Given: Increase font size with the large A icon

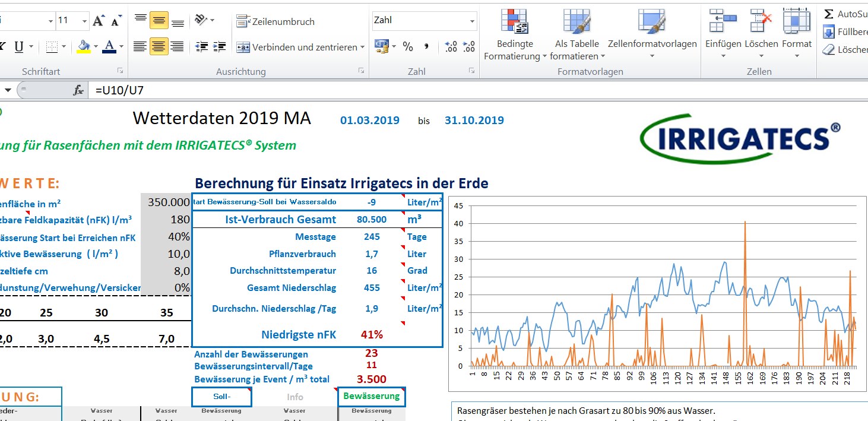Looking at the screenshot, I should click(99, 21).
